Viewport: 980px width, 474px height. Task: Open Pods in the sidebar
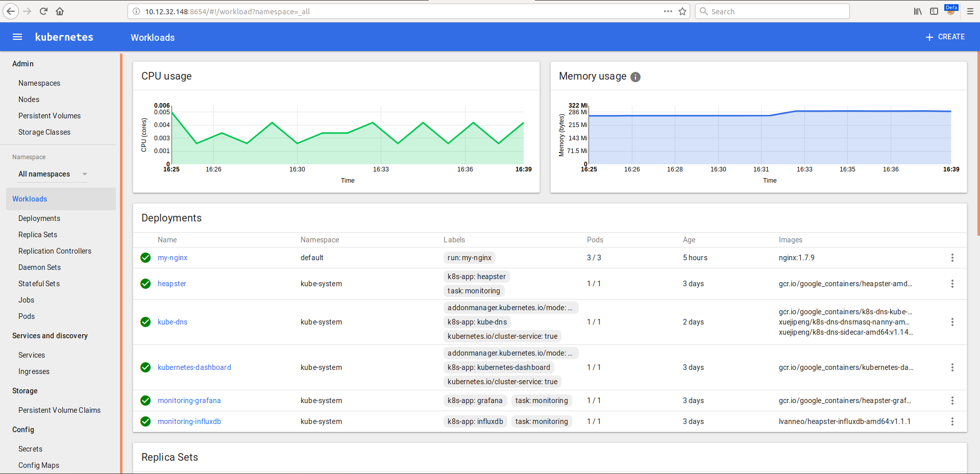point(27,316)
